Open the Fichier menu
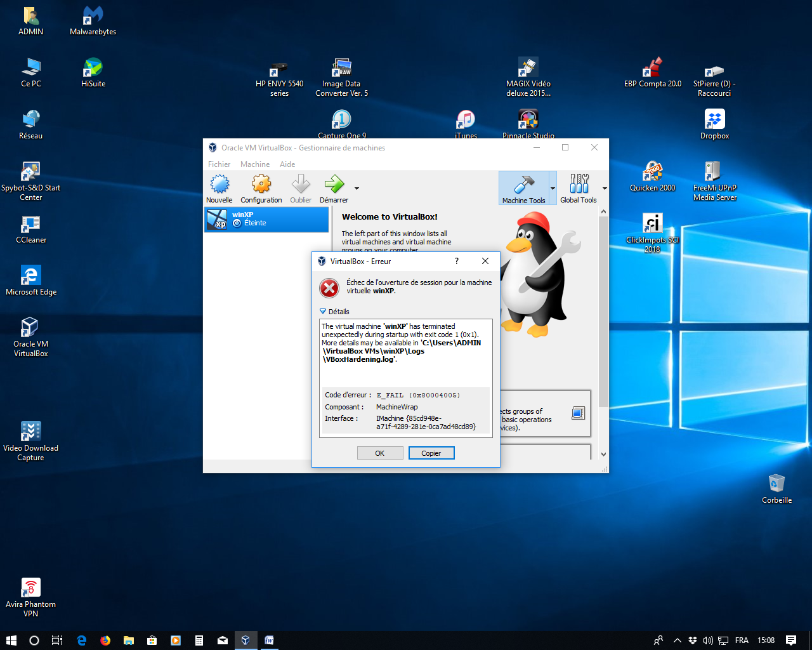 click(x=219, y=164)
